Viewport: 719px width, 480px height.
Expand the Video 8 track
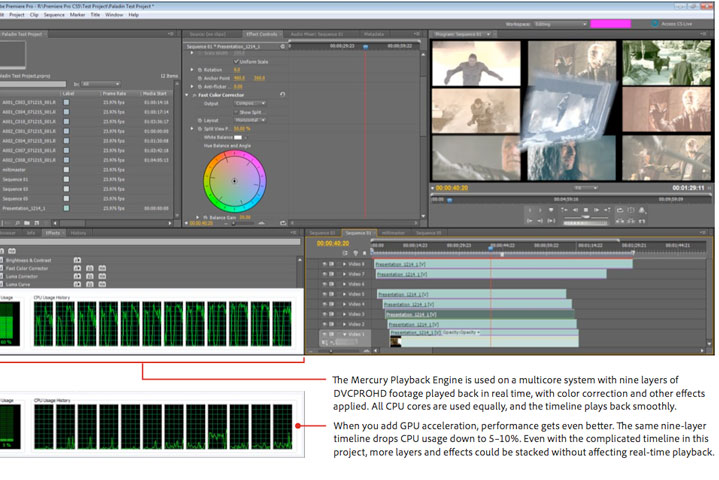click(x=344, y=264)
